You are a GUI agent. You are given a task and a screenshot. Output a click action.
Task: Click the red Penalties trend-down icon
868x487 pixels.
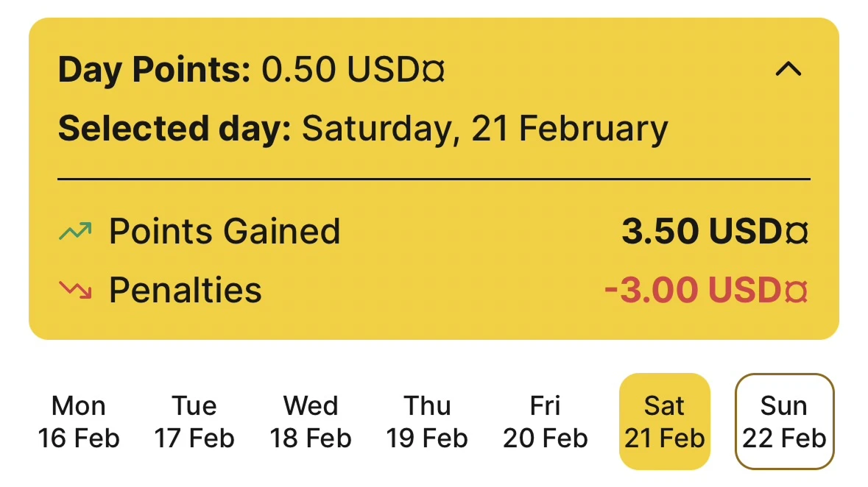(74, 290)
